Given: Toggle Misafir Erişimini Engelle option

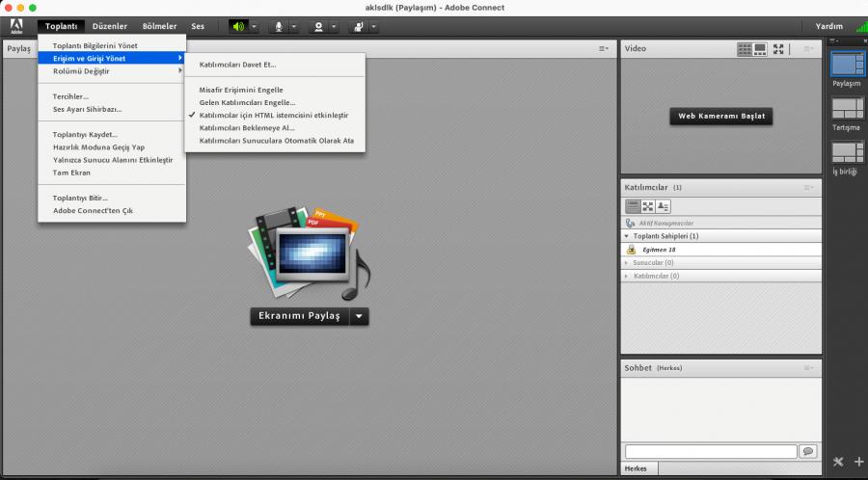Looking at the screenshot, I should point(241,90).
